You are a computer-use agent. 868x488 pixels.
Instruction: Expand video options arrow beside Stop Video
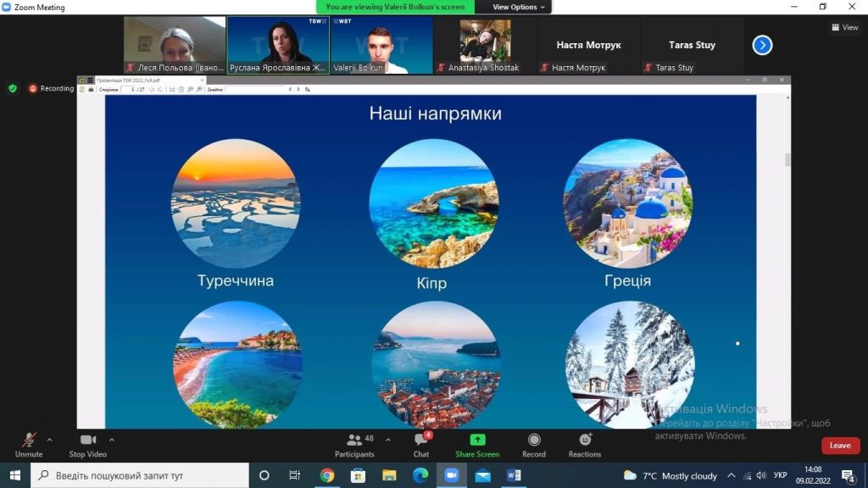pos(112,440)
